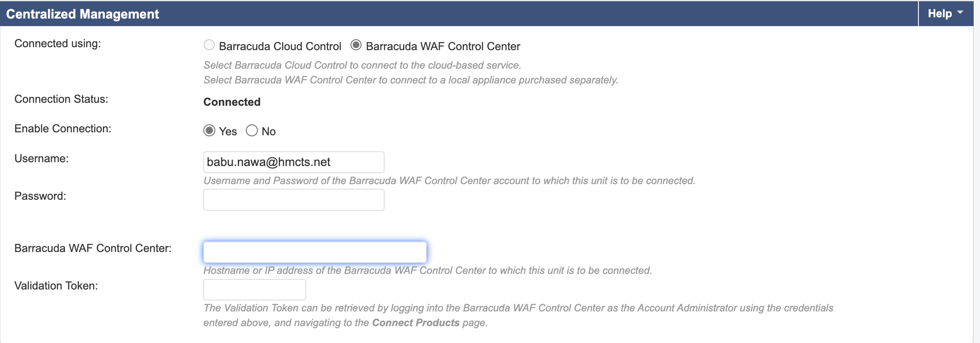Click the "Username:" field label
This screenshot has height=343, width=980.
[41, 158]
